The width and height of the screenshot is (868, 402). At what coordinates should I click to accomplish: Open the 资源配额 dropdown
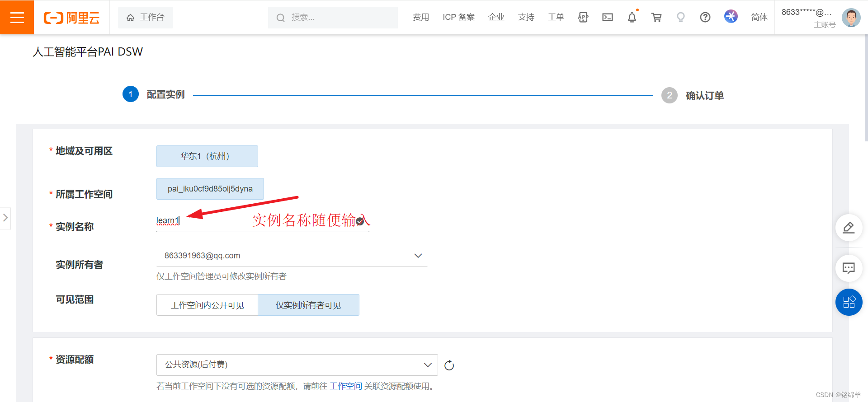pyautogui.click(x=297, y=365)
